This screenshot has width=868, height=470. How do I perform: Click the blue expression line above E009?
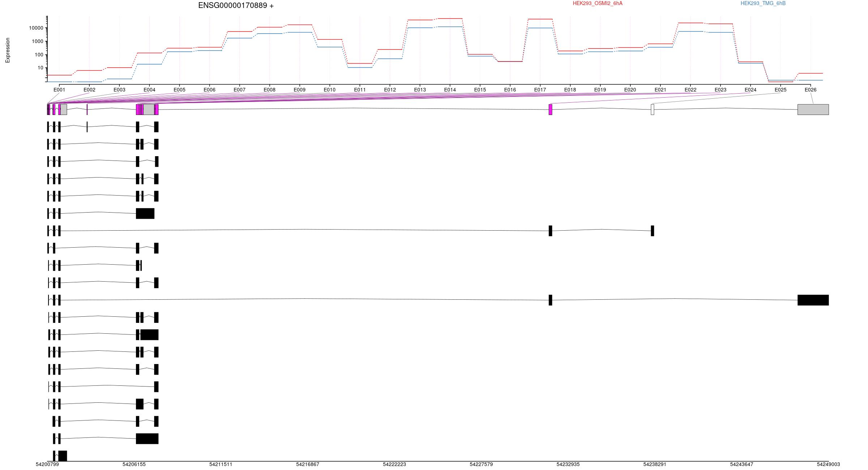(x=299, y=32)
